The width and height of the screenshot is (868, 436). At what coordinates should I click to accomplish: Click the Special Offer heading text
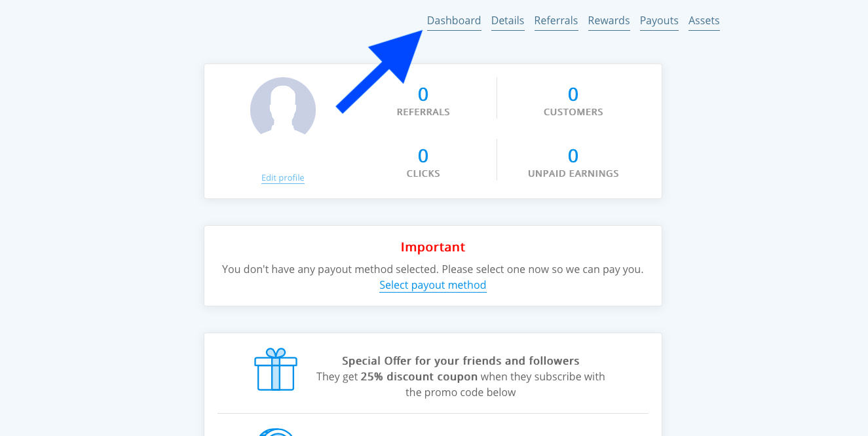[461, 361]
